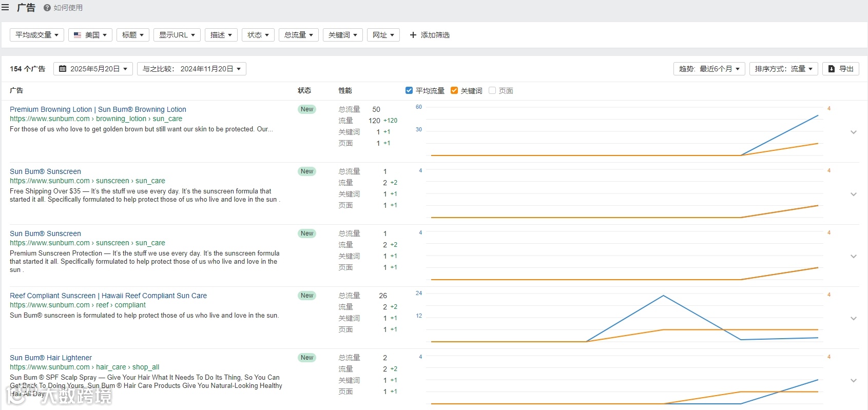Image resolution: width=868 pixels, height=410 pixels.
Task: Click the 状态 column header
Action: [x=304, y=90]
